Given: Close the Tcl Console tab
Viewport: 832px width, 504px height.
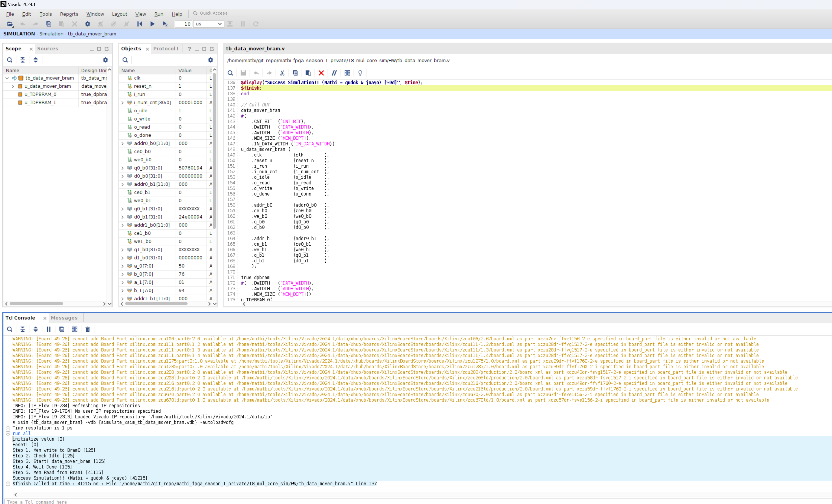Looking at the screenshot, I should (x=45, y=318).
